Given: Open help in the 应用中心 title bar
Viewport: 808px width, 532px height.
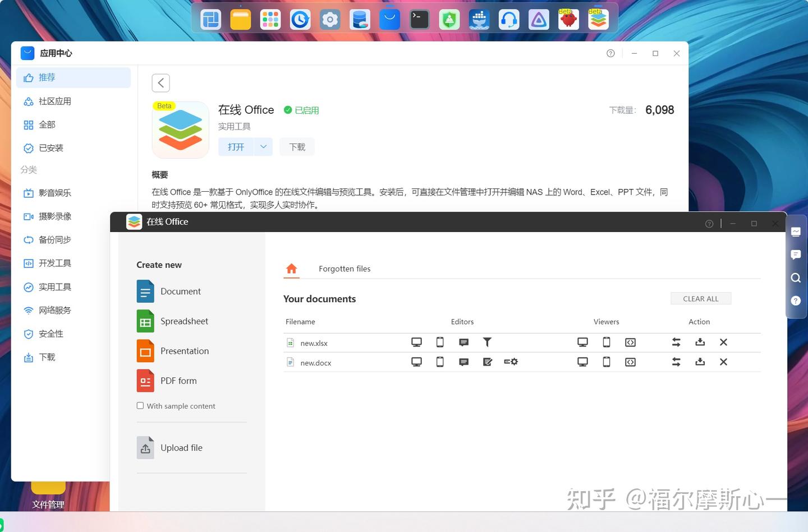Looking at the screenshot, I should tap(610, 53).
